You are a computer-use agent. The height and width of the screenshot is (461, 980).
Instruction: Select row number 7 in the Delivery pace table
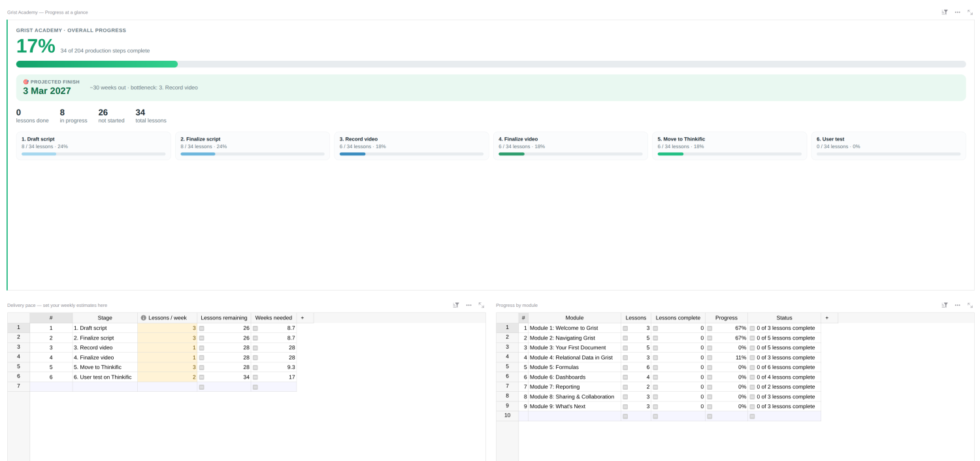point(18,387)
